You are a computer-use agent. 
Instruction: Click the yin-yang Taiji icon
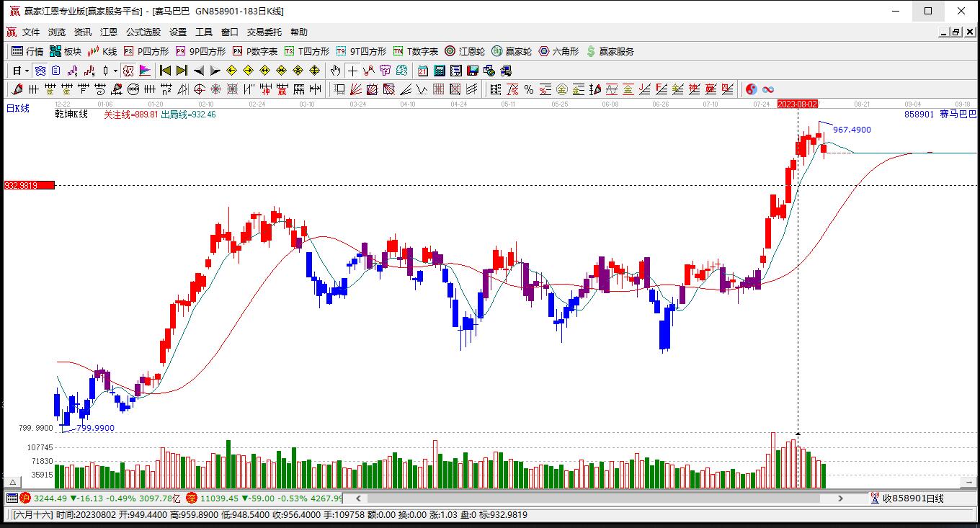pyautogui.click(x=752, y=89)
